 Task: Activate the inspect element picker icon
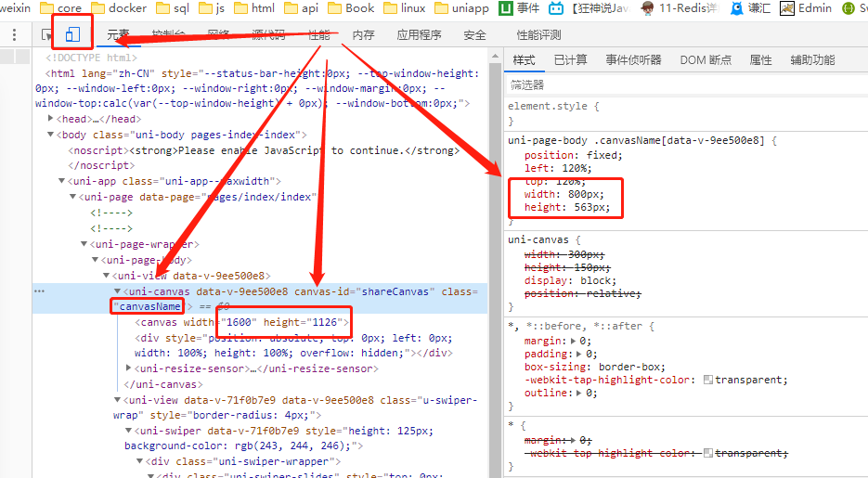tap(46, 35)
